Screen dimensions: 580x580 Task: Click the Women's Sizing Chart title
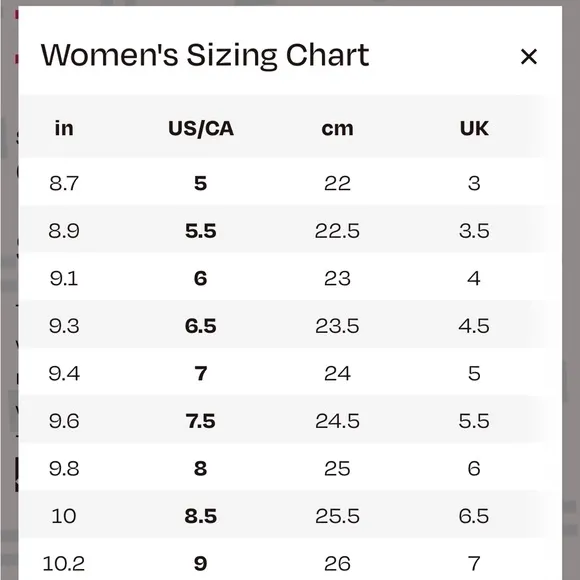[x=205, y=55]
